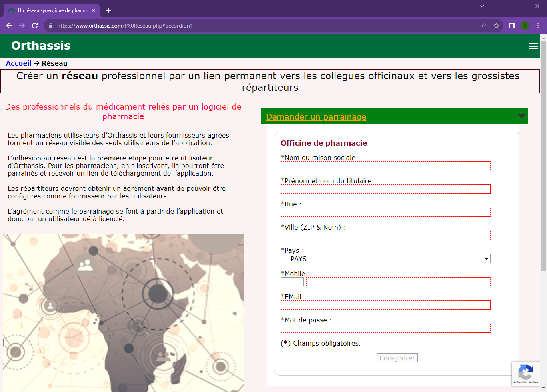Viewport: 547px width, 392px height.
Task: Click '(*) Champs obligatoires.' text
Action: [321, 343]
